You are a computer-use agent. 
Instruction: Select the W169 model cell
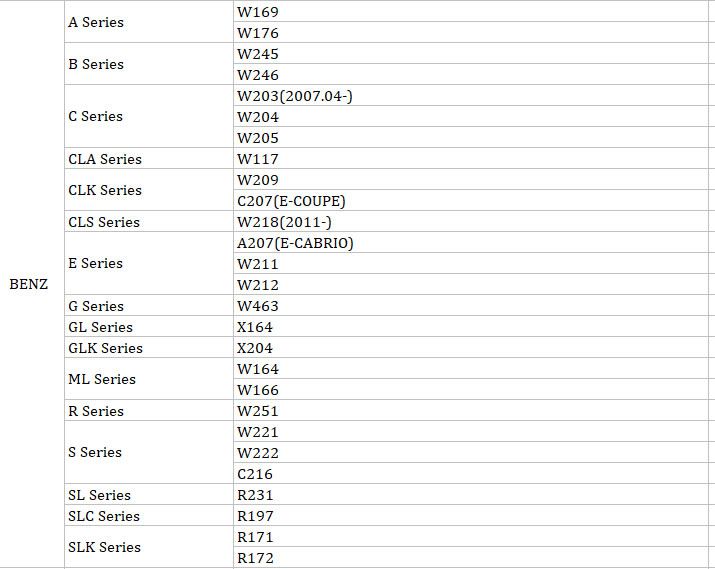pos(258,12)
